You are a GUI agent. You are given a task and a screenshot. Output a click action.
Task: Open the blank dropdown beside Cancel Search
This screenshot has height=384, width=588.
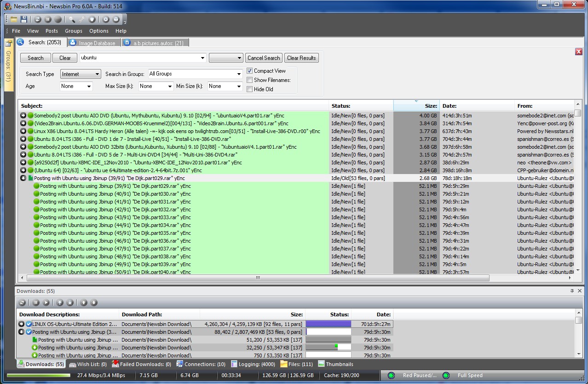point(226,58)
